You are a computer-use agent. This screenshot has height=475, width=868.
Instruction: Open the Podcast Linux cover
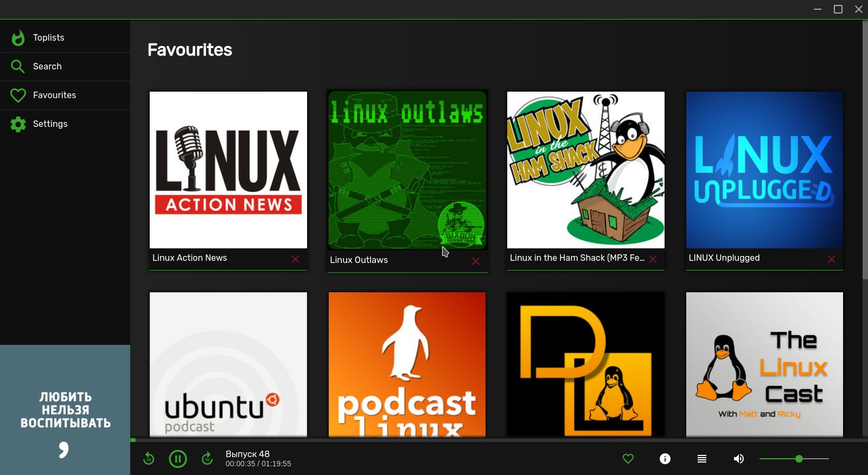[x=407, y=364]
